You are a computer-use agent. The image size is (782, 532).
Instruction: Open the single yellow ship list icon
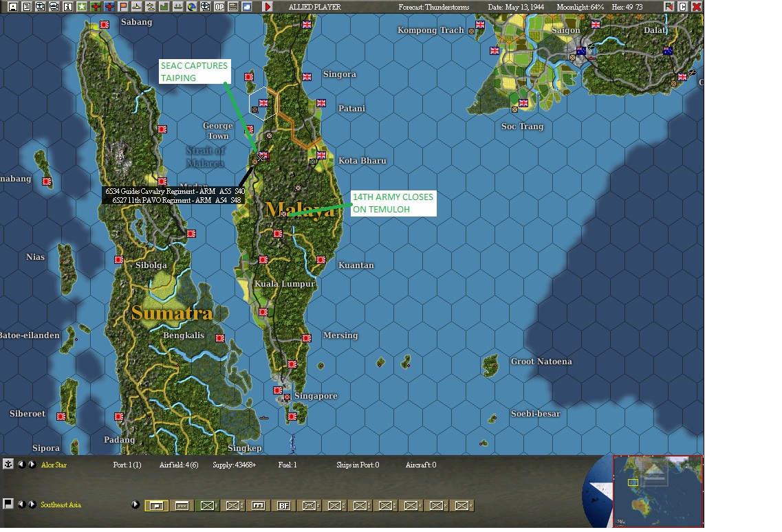(x=137, y=7)
